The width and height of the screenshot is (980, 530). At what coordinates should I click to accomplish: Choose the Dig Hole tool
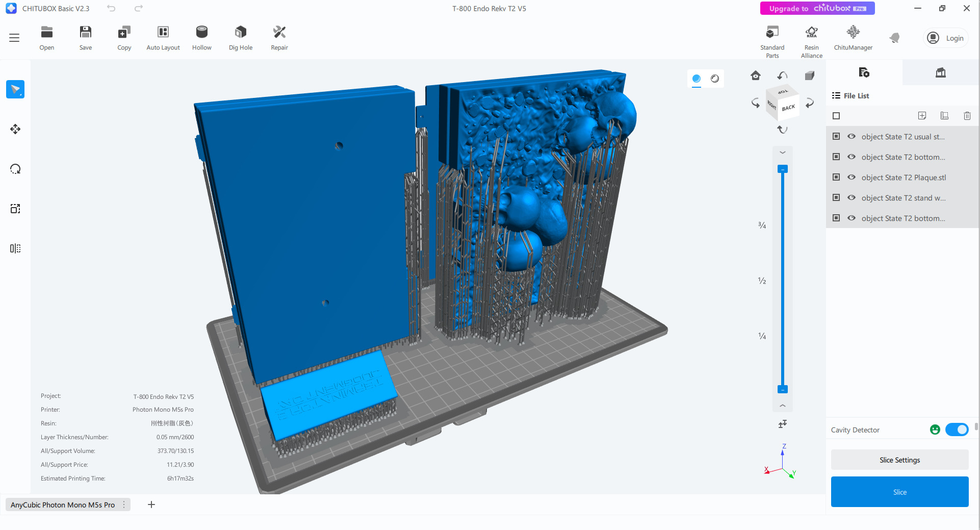tap(241, 38)
